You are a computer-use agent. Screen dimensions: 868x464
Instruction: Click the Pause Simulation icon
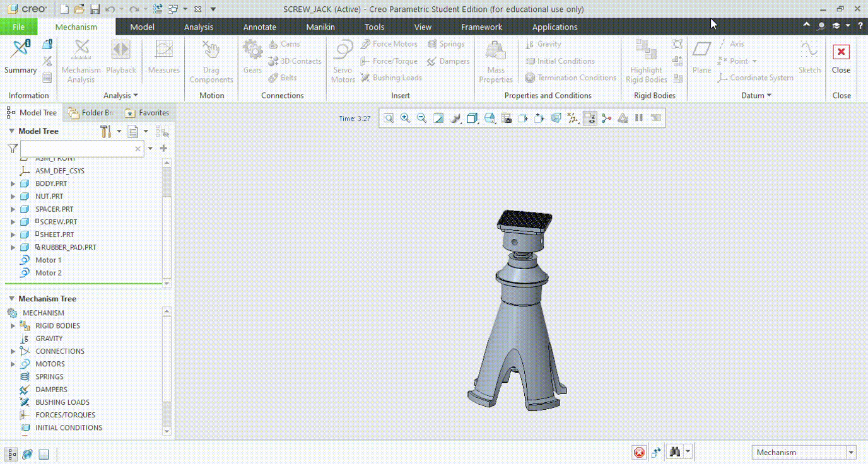[639, 118]
